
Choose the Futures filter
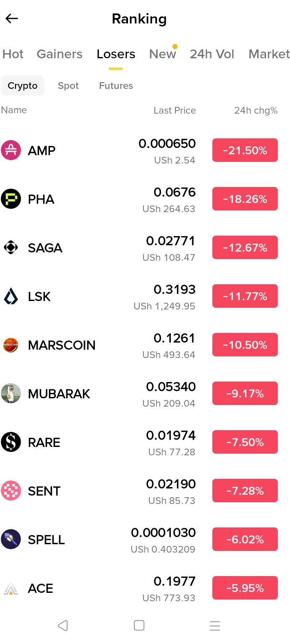coord(116,86)
